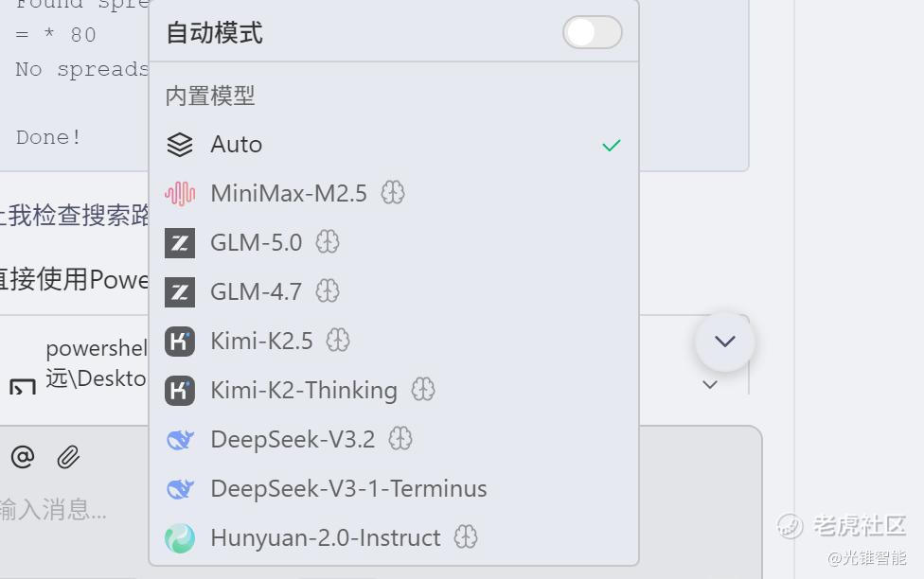Click the GLM-5.0 Z logo icon
Viewport: 924px width, 579px height.
(x=180, y=243)
